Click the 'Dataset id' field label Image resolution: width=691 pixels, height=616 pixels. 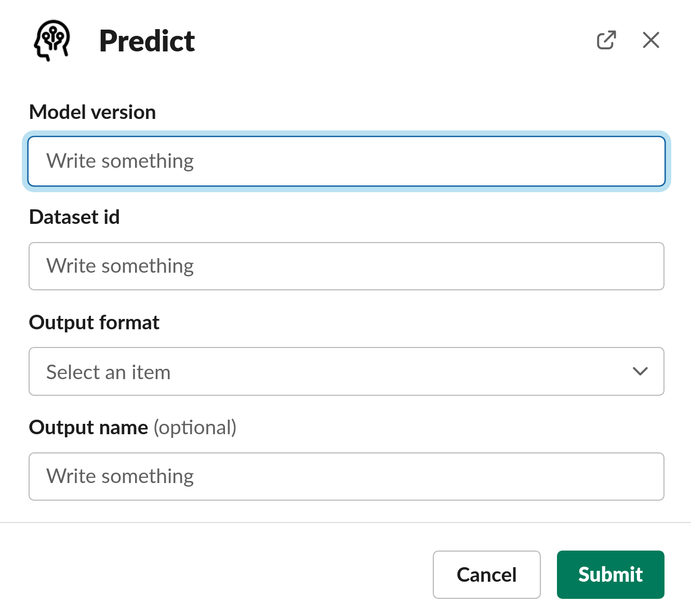[74, 217]
